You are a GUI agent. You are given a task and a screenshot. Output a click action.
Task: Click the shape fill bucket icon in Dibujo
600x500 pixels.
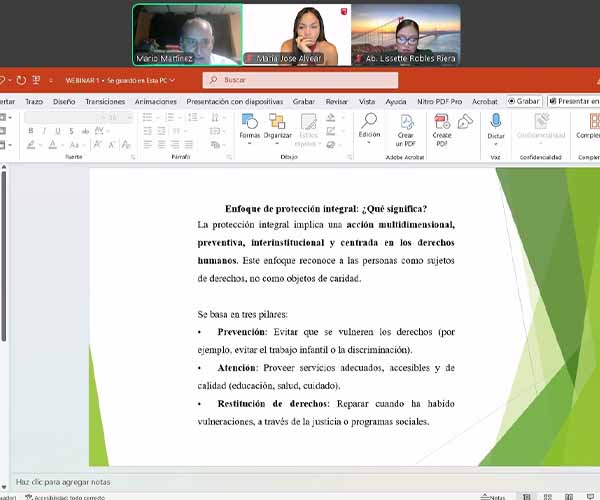point(331,117)
